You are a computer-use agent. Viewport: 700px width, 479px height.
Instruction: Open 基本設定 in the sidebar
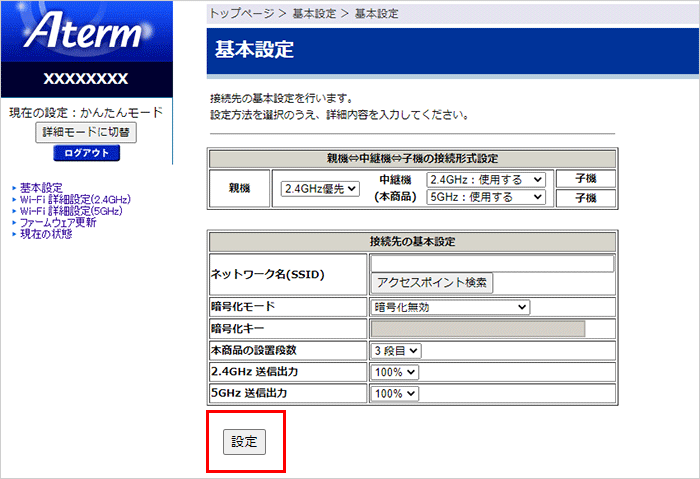pos(41,188)
